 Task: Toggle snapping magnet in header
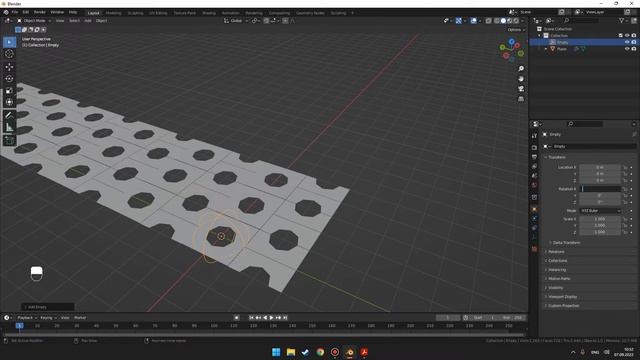(266, 21)
